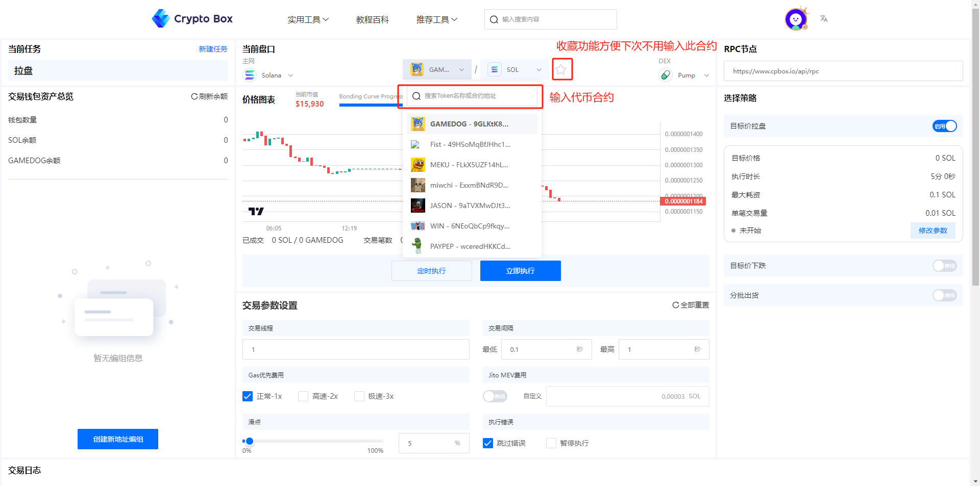
Task: Select the JASON token entry
Action: tap(472, 206)
